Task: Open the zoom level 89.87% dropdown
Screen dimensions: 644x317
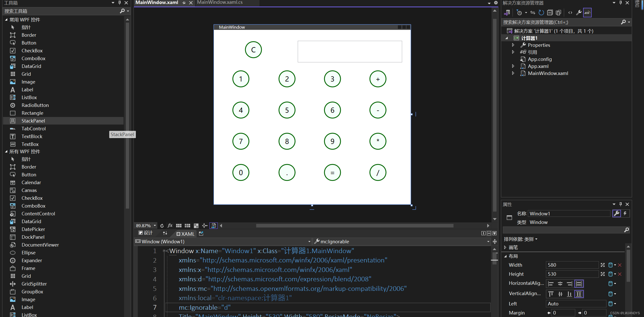Action: point(155,226)
